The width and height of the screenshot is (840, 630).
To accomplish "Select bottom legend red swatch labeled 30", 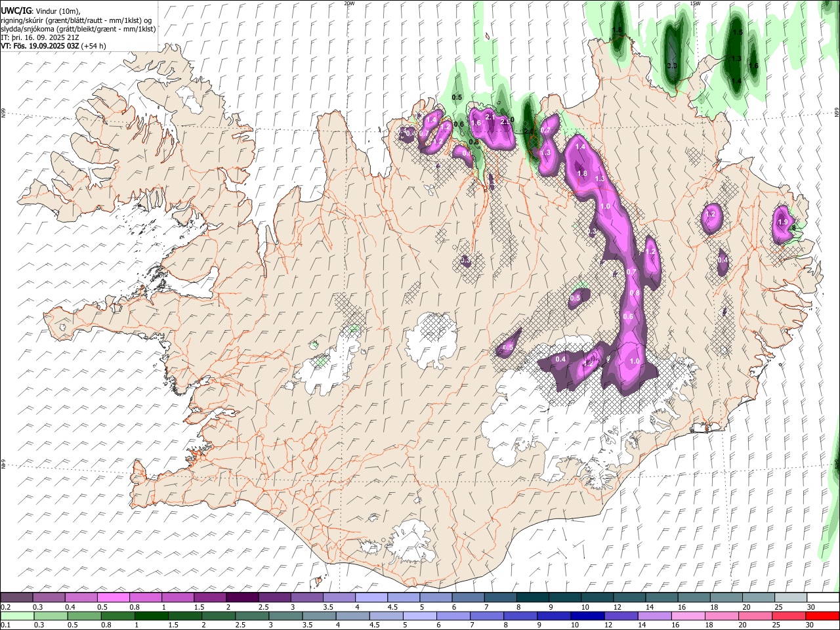I will tap(822, 616).
